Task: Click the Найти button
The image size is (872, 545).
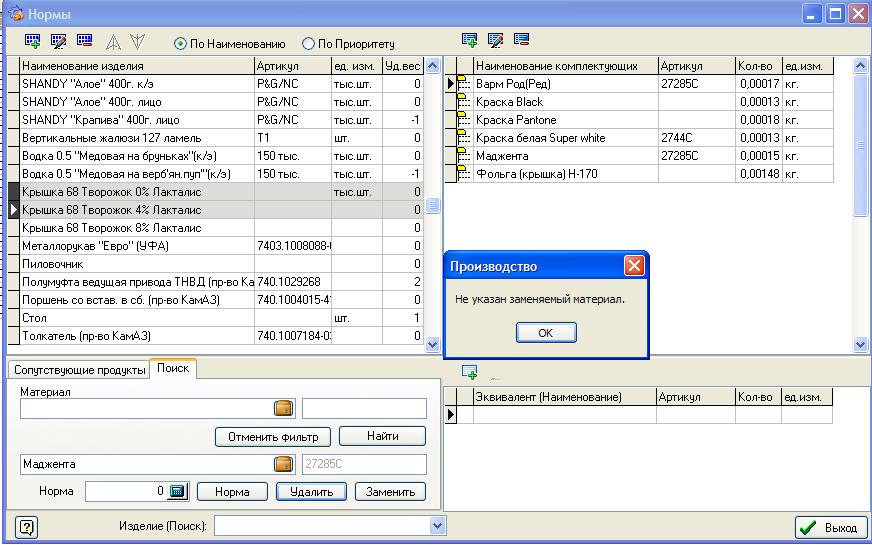Action: 381,436
